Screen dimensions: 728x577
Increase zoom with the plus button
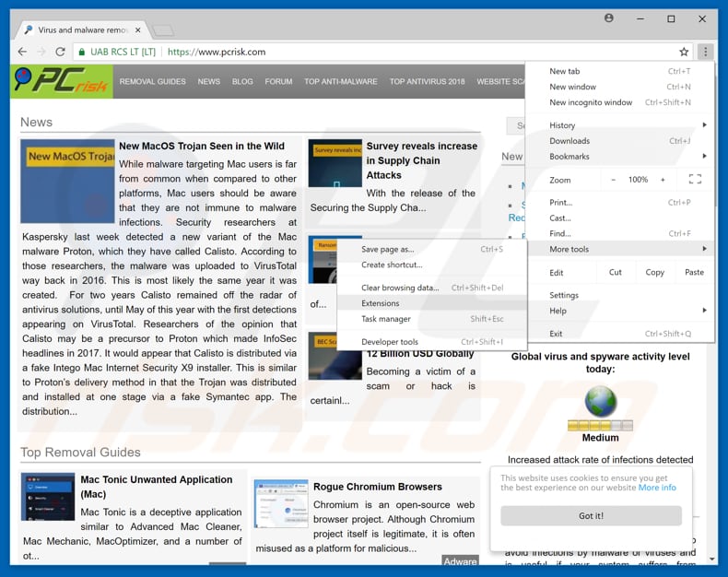click(663, 180)
